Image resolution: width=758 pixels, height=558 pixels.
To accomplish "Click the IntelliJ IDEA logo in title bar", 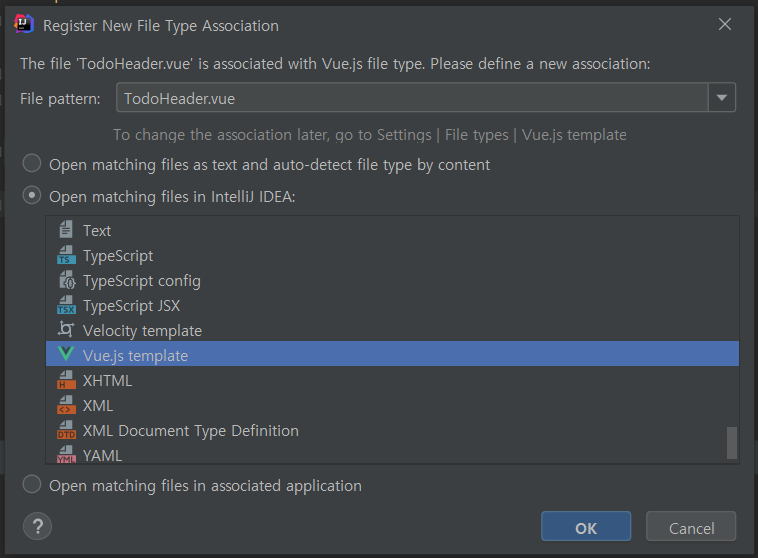I will click(24, 24).
